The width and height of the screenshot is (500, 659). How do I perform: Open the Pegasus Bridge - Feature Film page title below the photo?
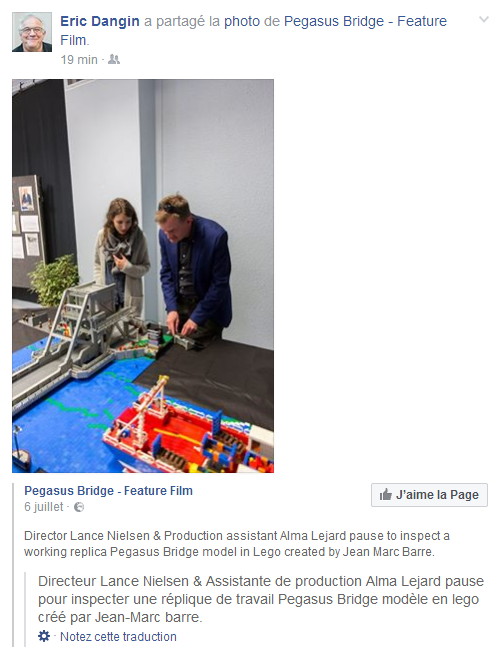tap(108, 491)
